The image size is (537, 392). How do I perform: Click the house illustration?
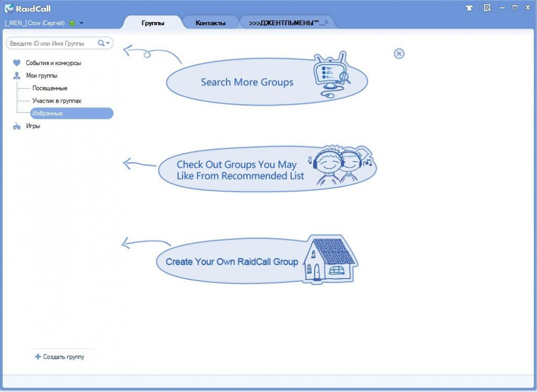coord(330,259)
